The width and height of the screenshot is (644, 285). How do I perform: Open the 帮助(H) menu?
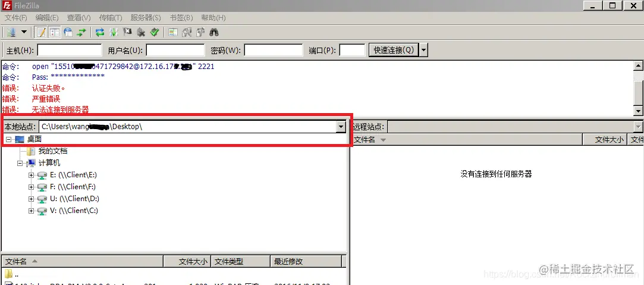tap(213, 18)
